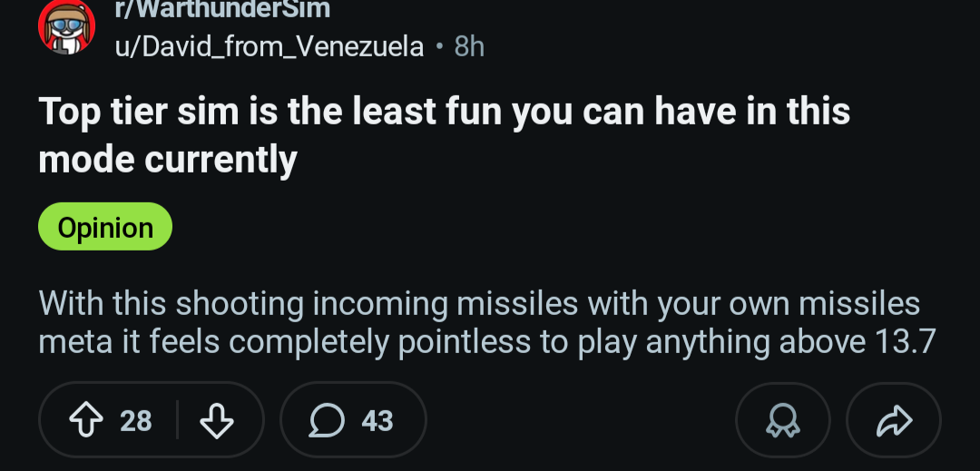Share the post via the share arrow
The height and width of the screenshot is (471, 980).
[x=894, y=420]
